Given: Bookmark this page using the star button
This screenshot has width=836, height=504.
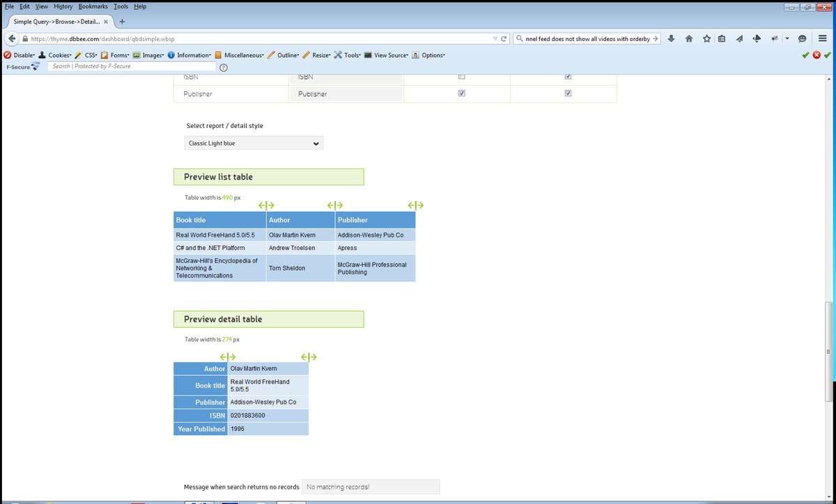Looking at the screenshot, I should pos(705,39).
